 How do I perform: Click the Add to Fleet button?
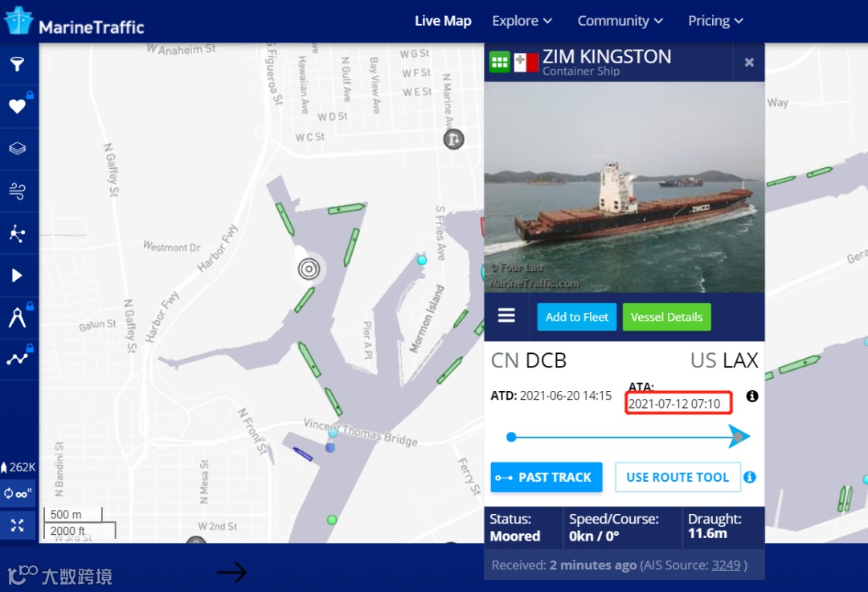577,318
